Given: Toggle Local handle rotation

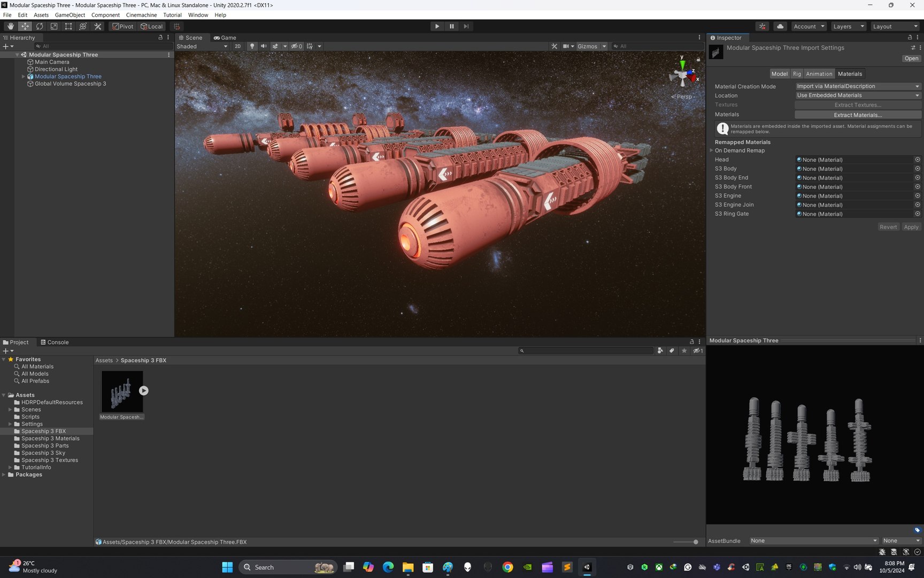Looking at the screenshot, I should click(x=152, y=26).
